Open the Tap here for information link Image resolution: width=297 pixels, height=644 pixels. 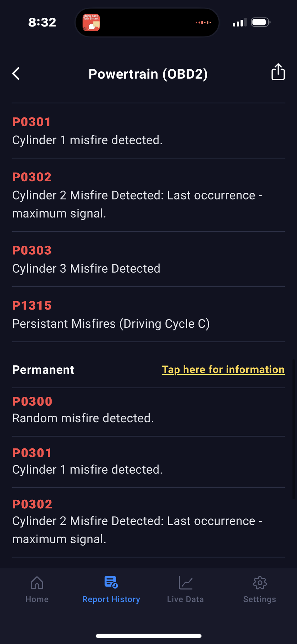(223, 370)
